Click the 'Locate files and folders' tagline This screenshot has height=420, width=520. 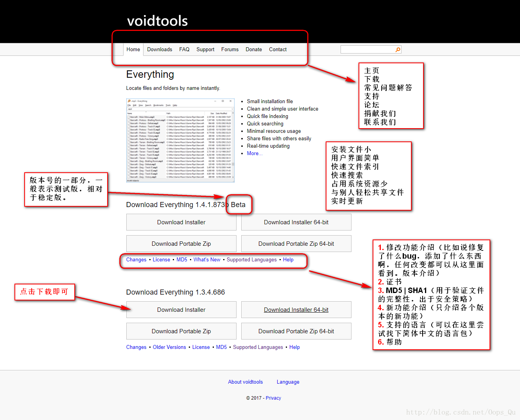point(173,88)
